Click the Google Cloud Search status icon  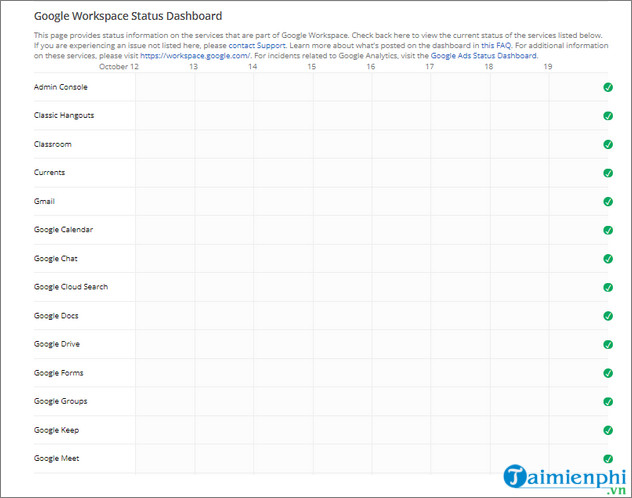[608, 287]
